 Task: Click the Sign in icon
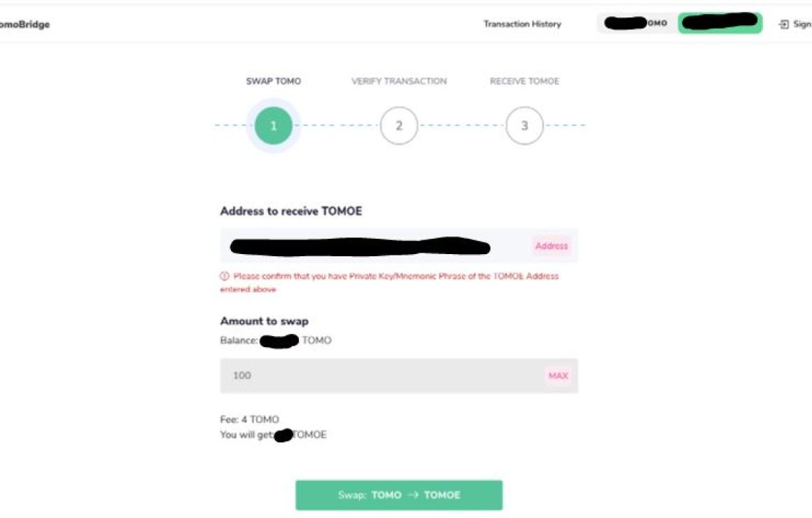pyautogui.click(x=783, y=24)
